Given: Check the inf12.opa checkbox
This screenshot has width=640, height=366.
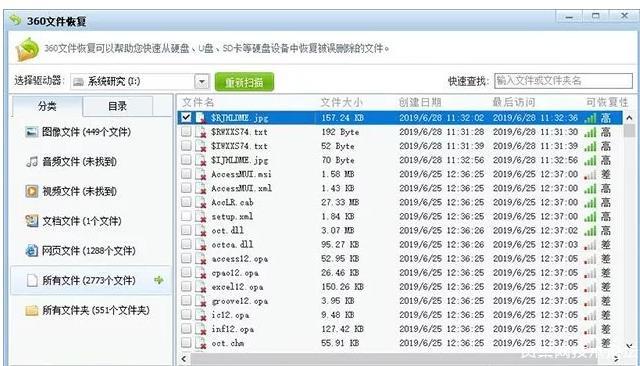Looking at the screenshot, I should coord(186,328).
